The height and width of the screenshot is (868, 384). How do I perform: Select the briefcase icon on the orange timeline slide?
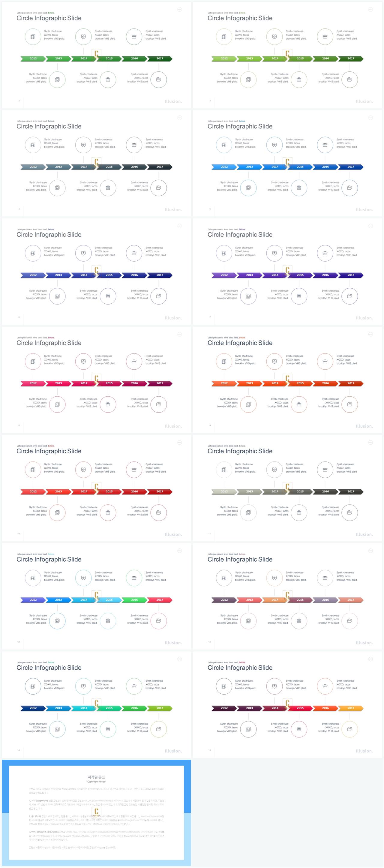tap(325, 361)
